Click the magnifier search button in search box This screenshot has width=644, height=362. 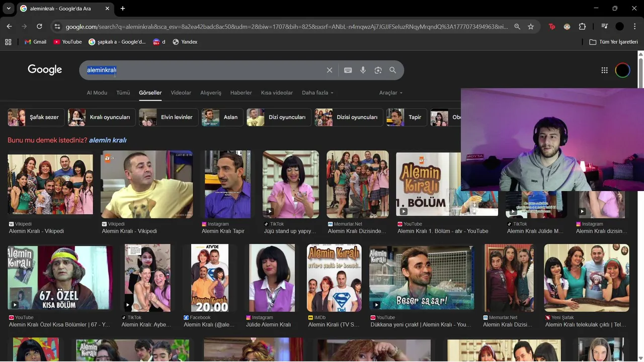393,70
